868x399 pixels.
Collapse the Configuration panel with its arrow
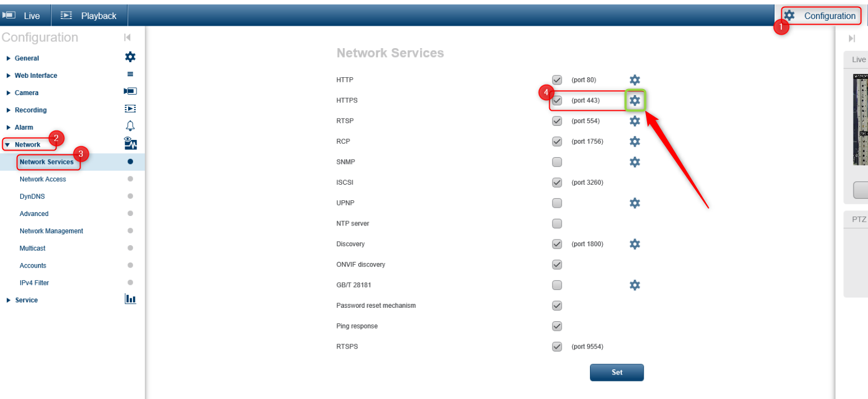127,37
